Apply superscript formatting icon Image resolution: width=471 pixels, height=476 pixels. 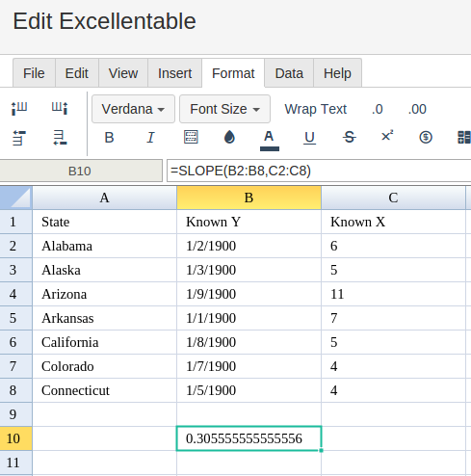[x=387, y=136]
